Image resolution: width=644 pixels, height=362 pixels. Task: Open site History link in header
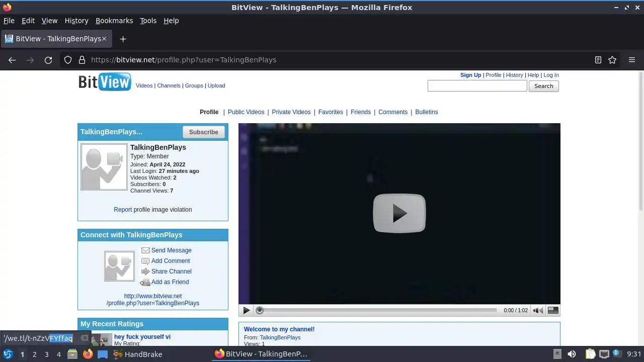[x=514, y=75]
